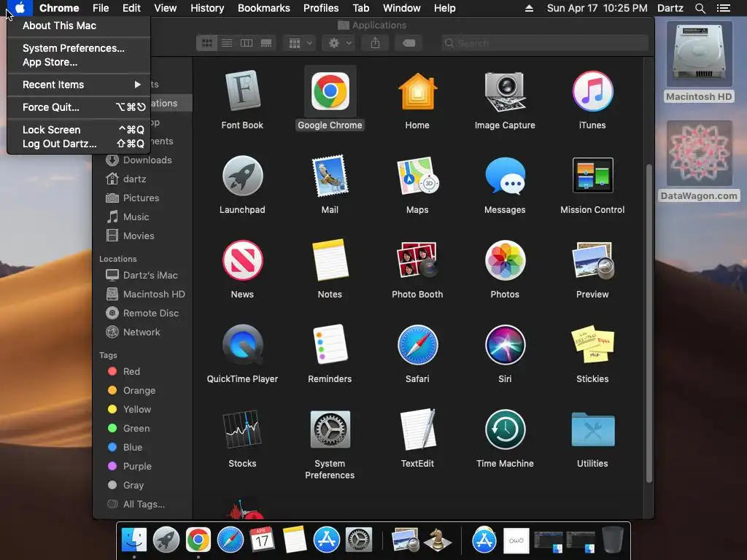Open Calendar from the Dock
Screen dimensions: 747x560
[262, 540]
